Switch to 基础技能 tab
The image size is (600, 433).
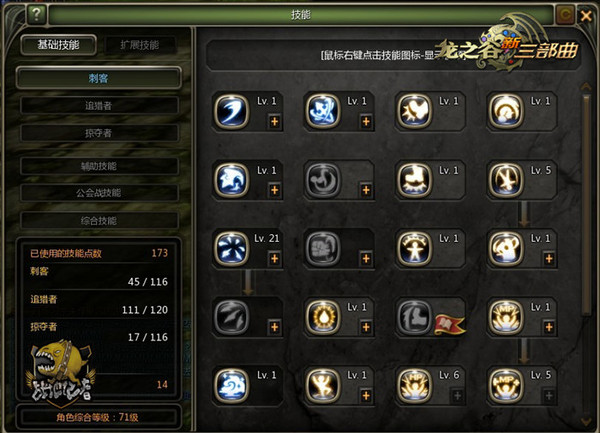pyautogui.click(x=58, y=45)
